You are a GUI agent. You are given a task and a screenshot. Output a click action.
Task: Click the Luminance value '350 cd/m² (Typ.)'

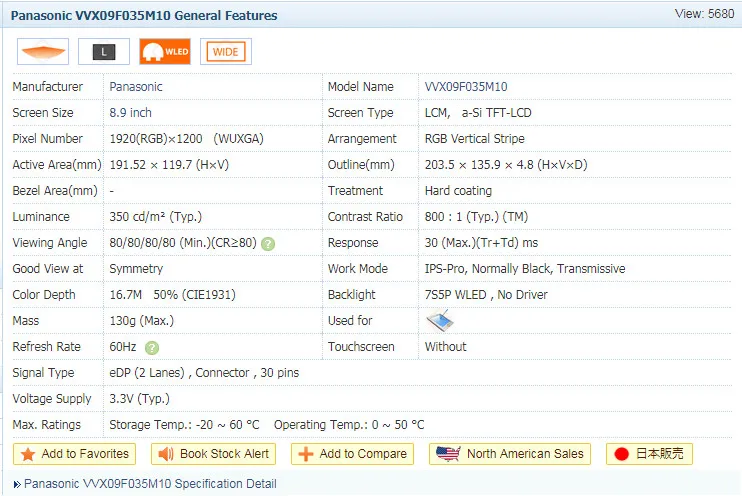coord(156,217)
